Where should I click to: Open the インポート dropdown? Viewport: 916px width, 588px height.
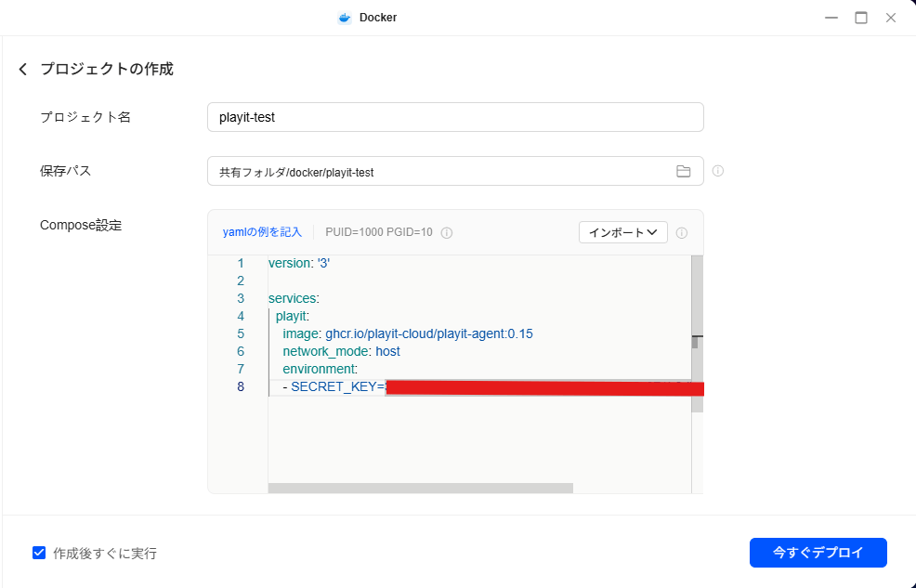tap(622, 232)
